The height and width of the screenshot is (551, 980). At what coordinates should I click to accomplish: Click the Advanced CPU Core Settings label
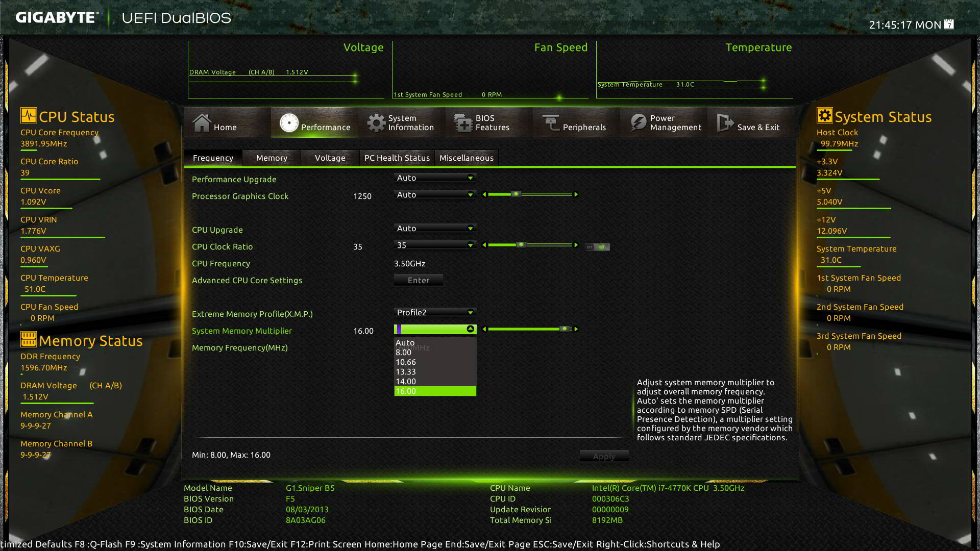(247, 280)
